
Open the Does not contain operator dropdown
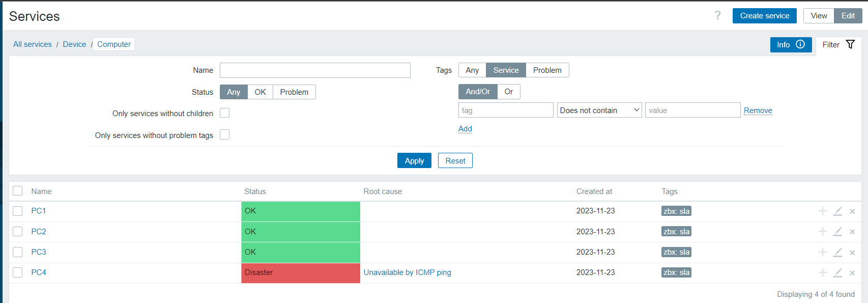click(599, 111)
